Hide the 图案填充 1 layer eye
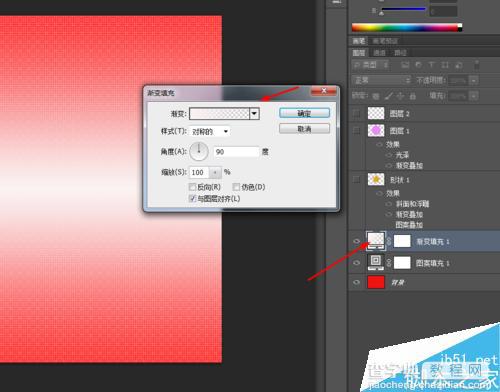 point(356,263)
